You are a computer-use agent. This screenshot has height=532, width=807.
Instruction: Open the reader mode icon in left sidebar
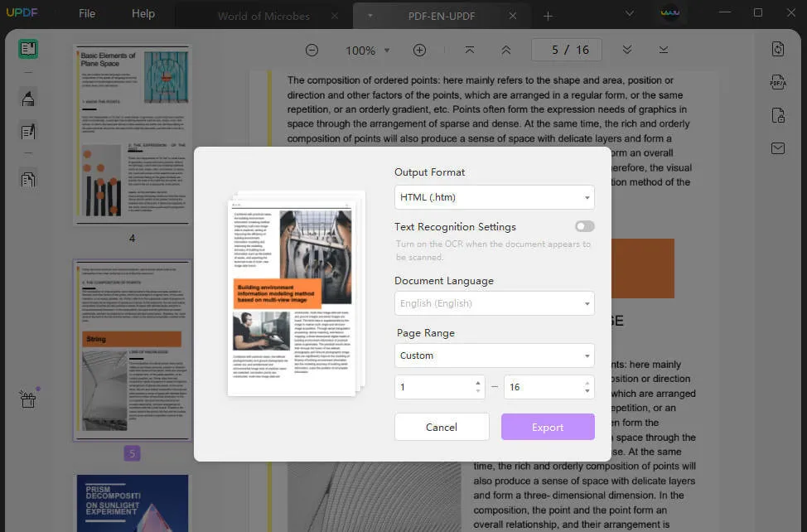point(28,49)
